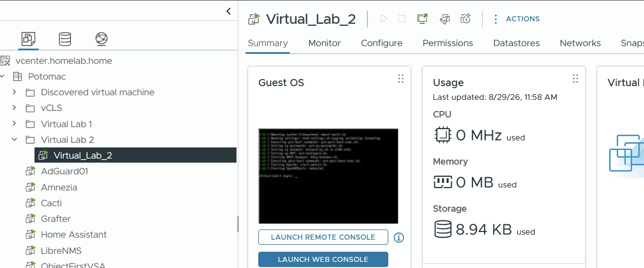Image resolution: width=644 pixels, height=268 pixels.
Task: Select the Discovered virtual machine folder label
Action: click(x=97, y=92)
